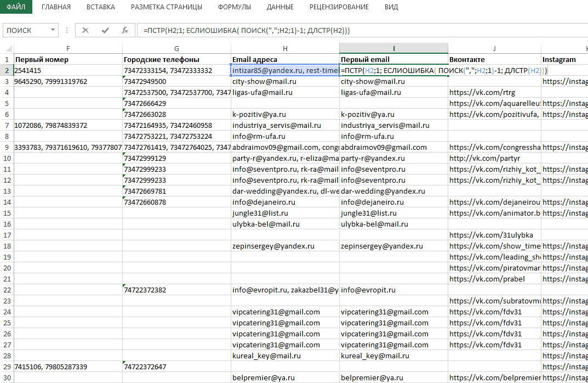Screen dimensions: 588x383
Task: Click info@dejaneiro.ru in Email адреса column
Action: click(x=285, y=202)
